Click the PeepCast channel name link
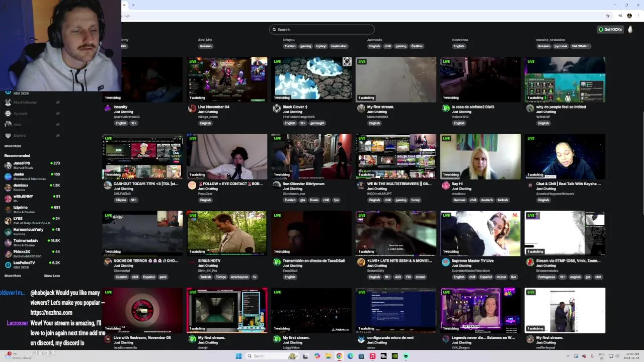This screenshot has height=362, width=644. tap(205, 194)
